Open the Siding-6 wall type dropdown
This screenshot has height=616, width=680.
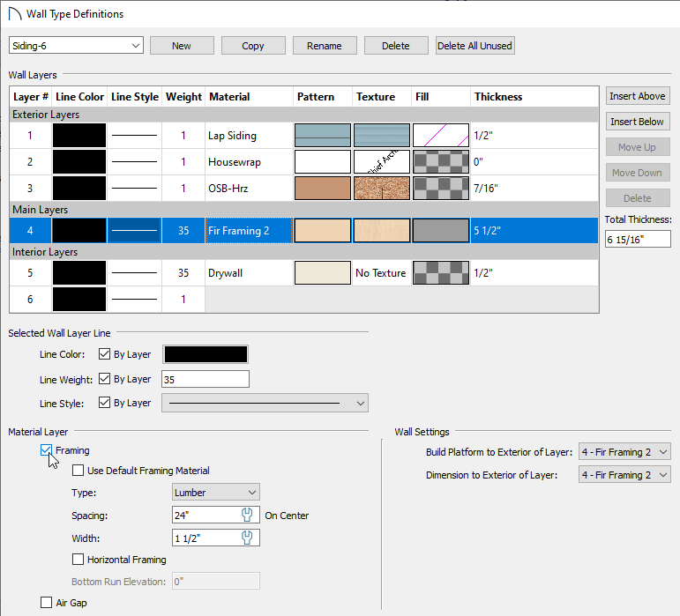coord(77,46)
